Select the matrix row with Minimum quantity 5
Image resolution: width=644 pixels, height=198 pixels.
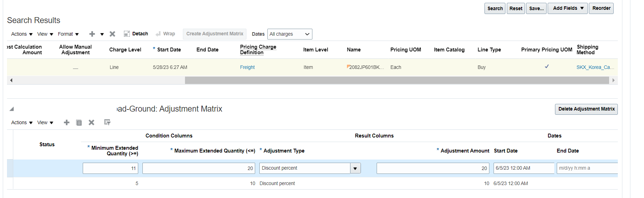coord(312,183)
